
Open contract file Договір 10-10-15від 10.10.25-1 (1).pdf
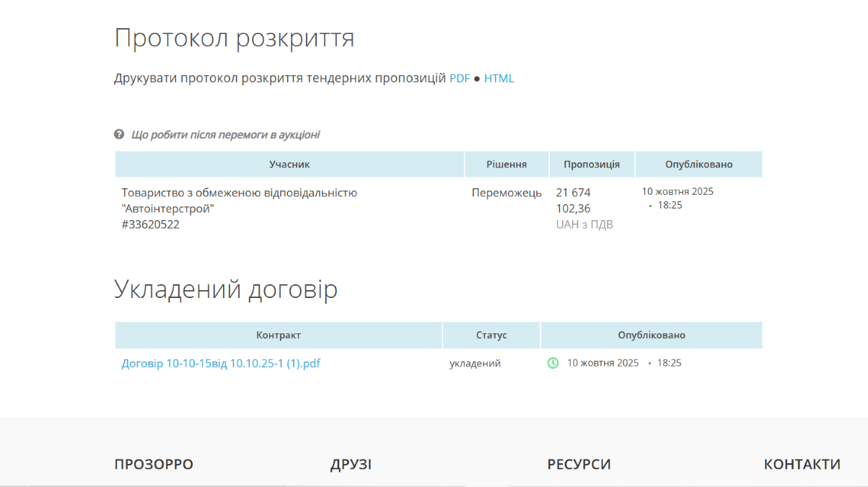pyautogui.click(x=221, y=364)
